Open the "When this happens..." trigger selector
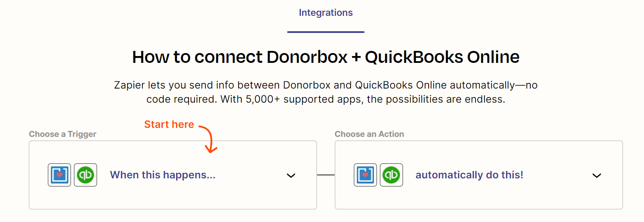The height and width of the screenshot is (222, 644). (162, 175)
